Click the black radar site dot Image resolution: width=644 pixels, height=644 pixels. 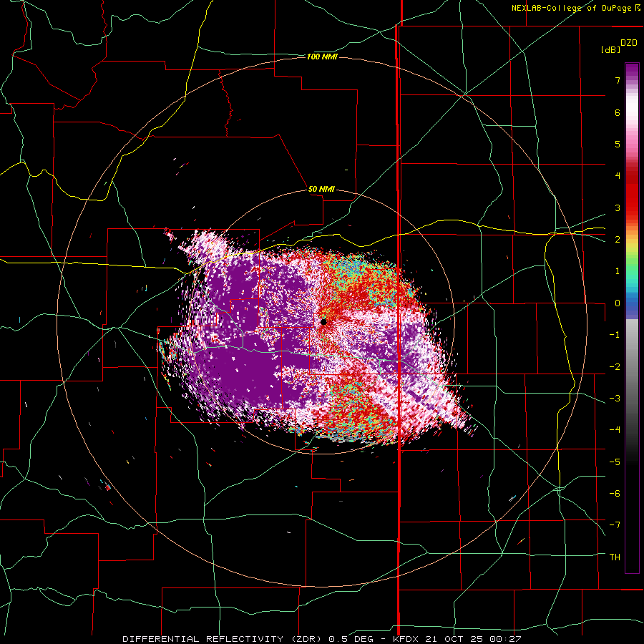tap(323, 322)
